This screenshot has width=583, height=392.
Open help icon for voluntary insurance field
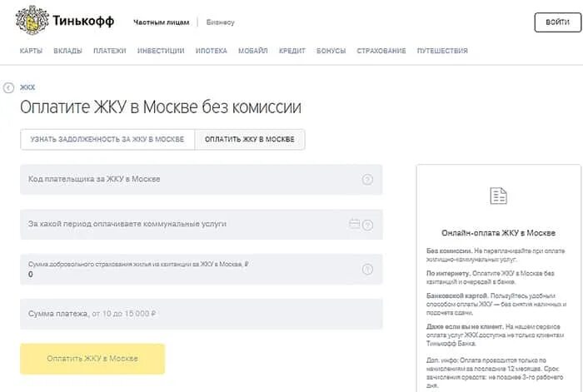click(x=367, y=270)
